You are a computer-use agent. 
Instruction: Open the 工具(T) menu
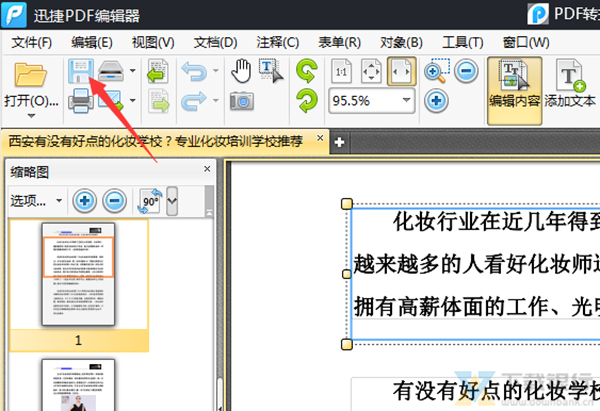coord(463,42)
